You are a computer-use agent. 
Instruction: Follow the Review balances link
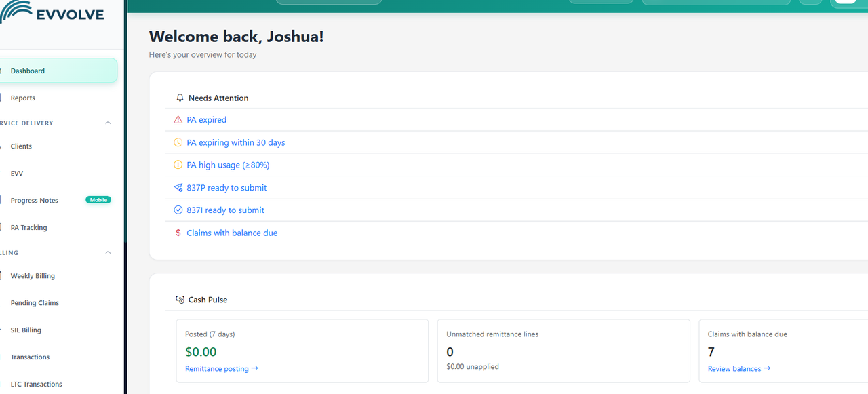coord(739,369)
